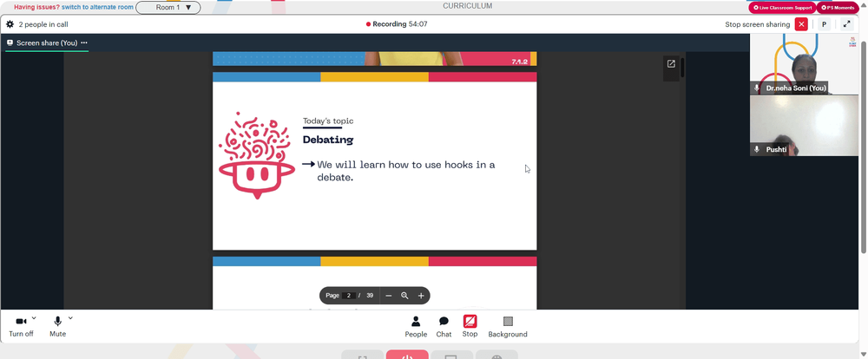Mute the microphone

(57, 326)
